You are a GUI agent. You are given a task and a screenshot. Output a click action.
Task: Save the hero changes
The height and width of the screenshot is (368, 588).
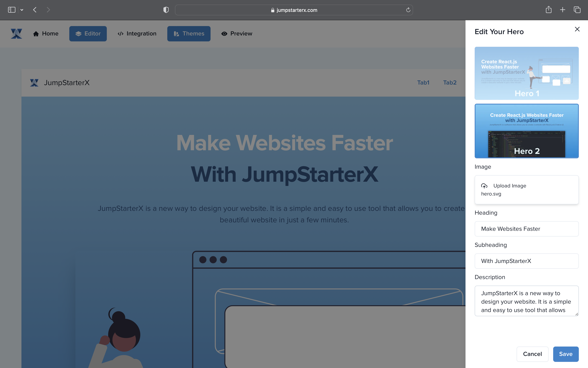point(566,354)
